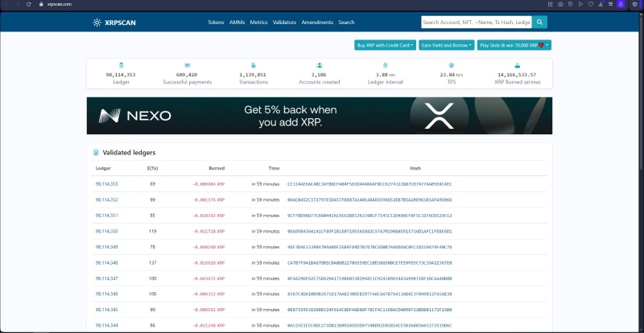The image size is (644, 333).
Task: Click the browser play arrow icon
Action: pos(580,4)
